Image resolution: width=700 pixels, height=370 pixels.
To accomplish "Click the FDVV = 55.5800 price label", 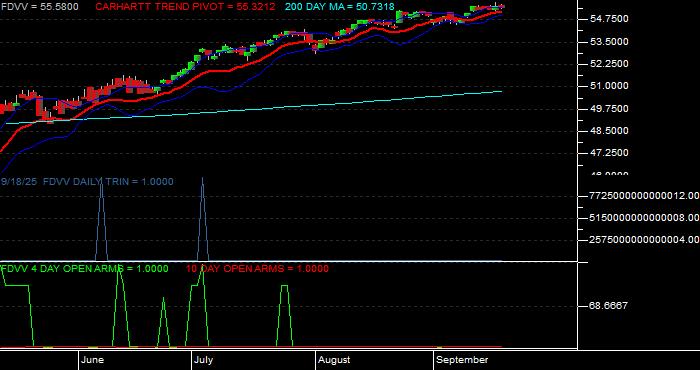I will coord(40,7).
